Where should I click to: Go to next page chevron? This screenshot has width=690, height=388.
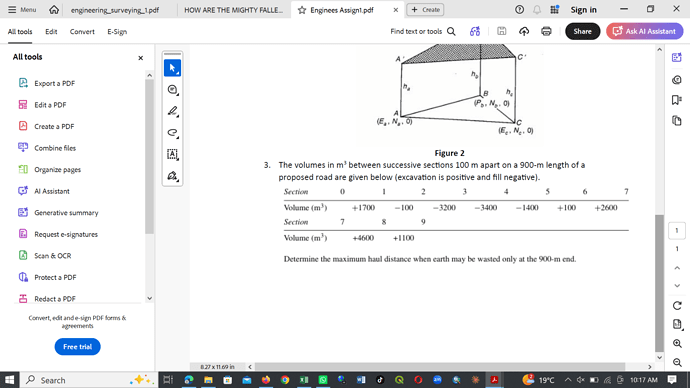click(x=677, y=286)
